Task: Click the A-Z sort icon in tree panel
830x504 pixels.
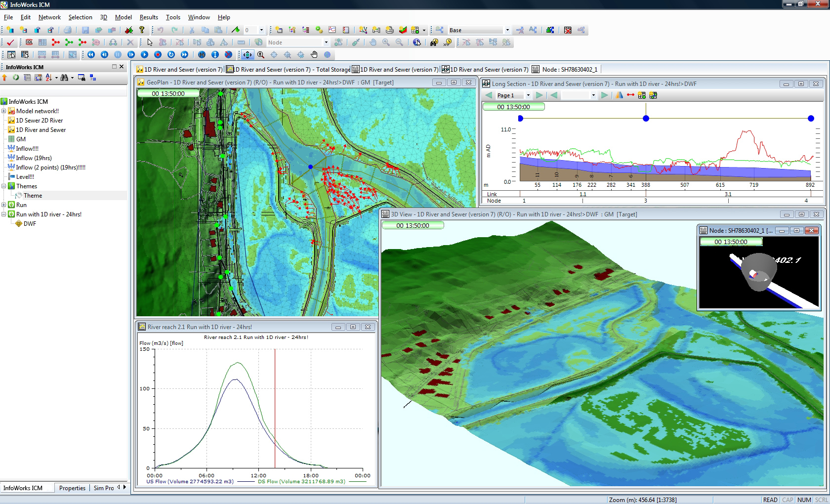Action: tap(48, 78)
